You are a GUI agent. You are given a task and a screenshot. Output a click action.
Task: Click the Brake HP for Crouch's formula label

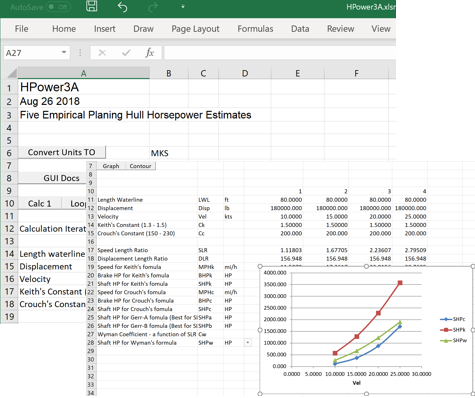point(136,300)
